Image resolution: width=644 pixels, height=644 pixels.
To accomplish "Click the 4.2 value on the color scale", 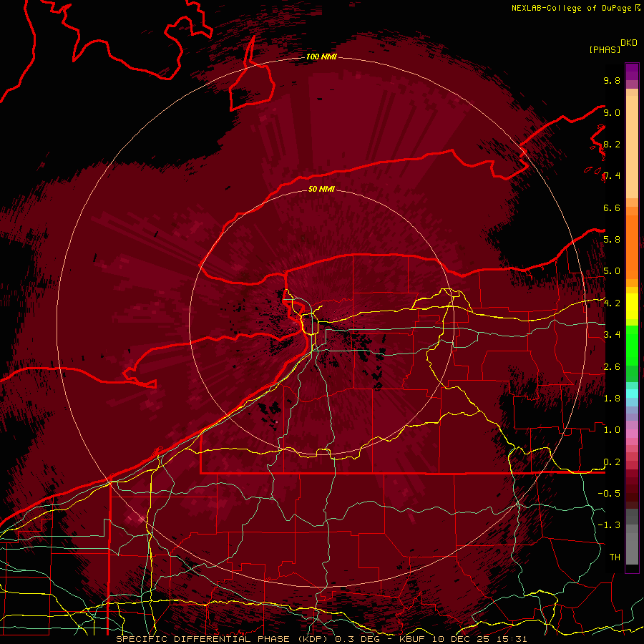I will click(x=612, y=303).
